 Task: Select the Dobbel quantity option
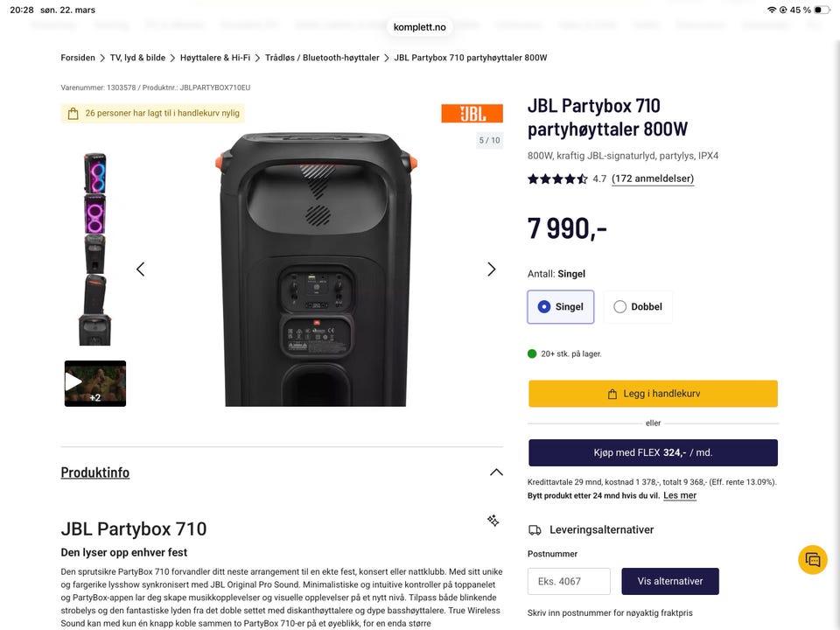638,307
